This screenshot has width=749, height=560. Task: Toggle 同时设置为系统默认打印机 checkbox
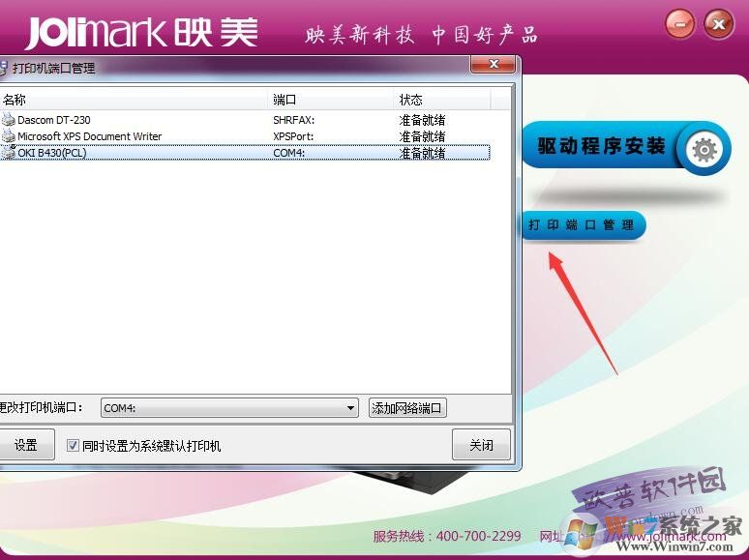click(73, 446)
